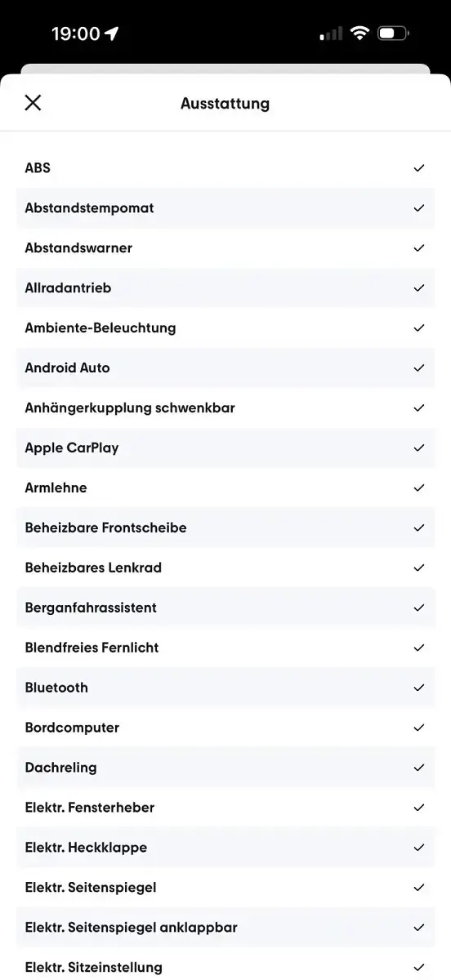Select the Armlehne list item

click(225, 488)
